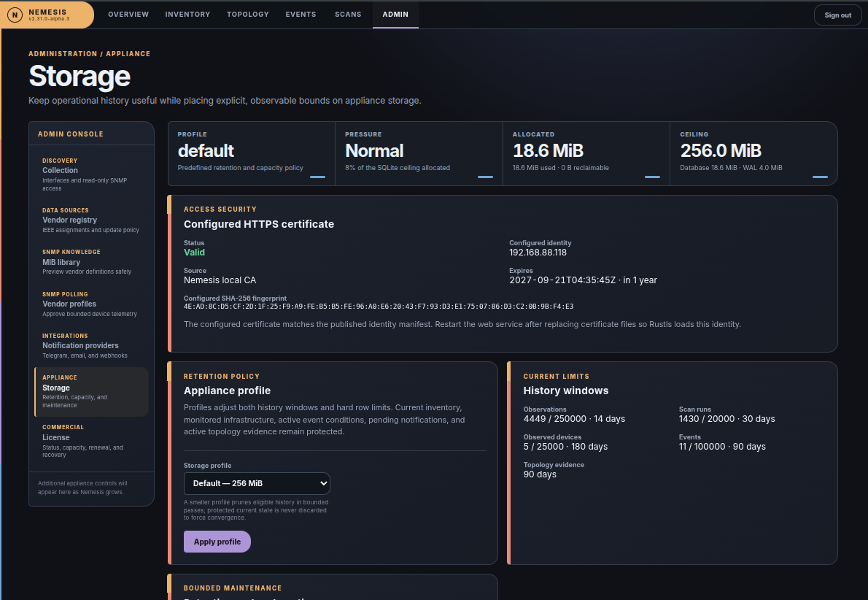The width and height of the screenshot is (868, 600).
Task: Open Vendor registry under Data Sources
Action: pyautogui.click(x=91, y=220)
